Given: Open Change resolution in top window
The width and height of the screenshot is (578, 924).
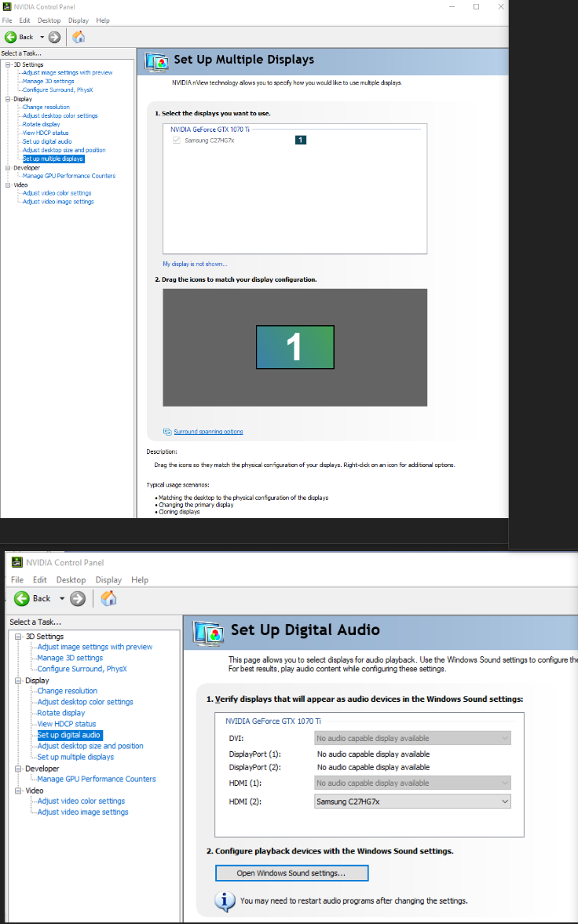Looking at the screenshot, I should [x=46, y=108].
